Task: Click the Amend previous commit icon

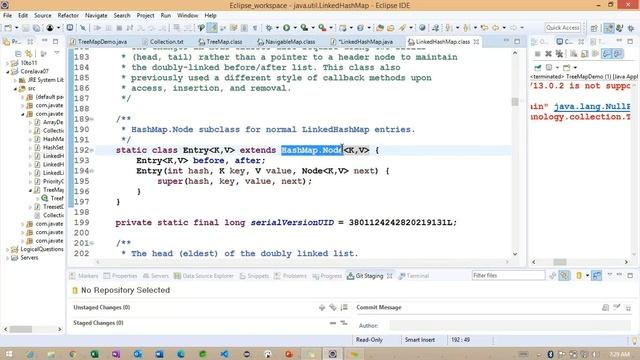Action: [606, 307]
